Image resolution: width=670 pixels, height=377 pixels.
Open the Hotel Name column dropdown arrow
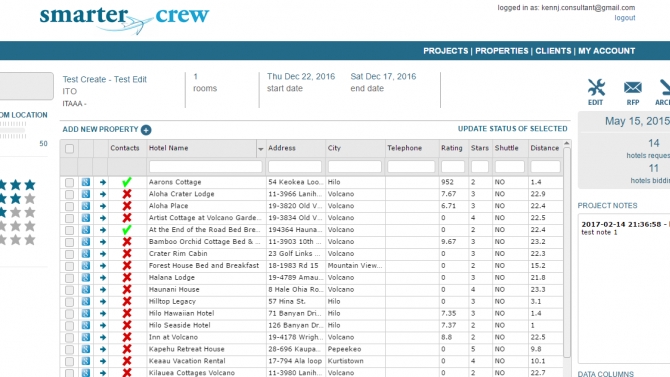pyautogui.click(x=261, y=149)
